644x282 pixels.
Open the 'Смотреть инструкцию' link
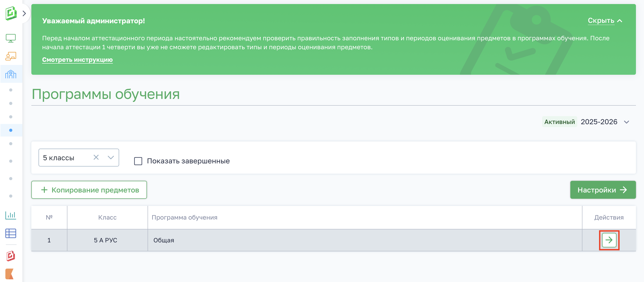pyautogui.click(x=77, y=60)
